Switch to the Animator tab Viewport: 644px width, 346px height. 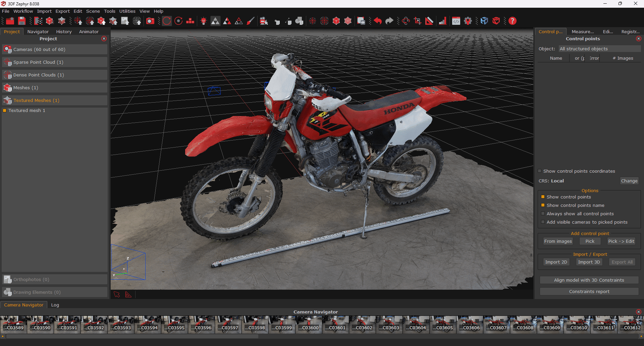click(x=89, y=32)
